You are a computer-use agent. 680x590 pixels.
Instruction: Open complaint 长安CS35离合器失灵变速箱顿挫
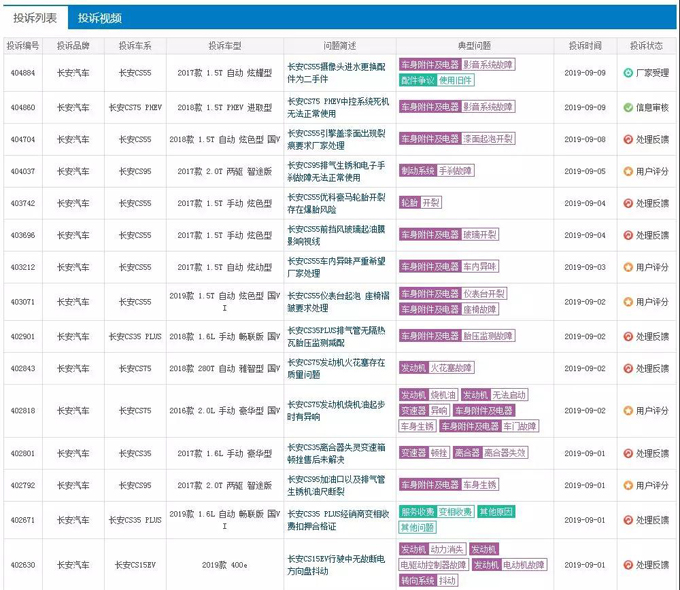tap(336, 453)
